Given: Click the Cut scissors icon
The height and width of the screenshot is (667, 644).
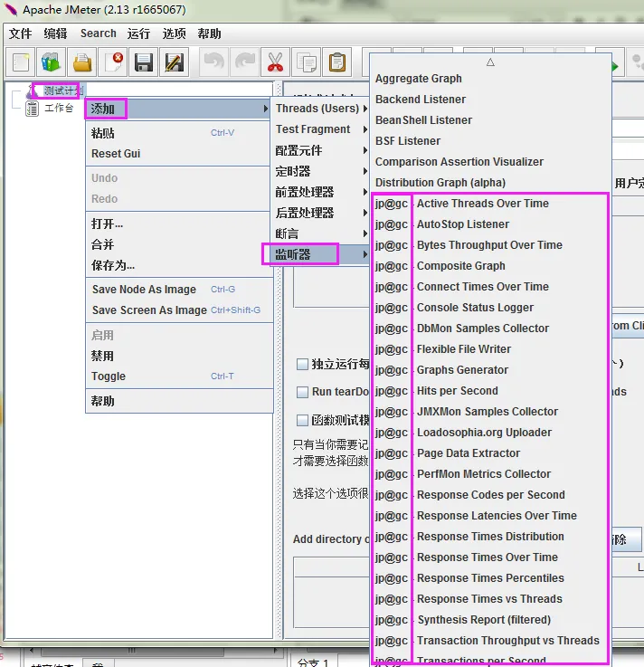Looking at the screenshot, I should tap(276, 62).
